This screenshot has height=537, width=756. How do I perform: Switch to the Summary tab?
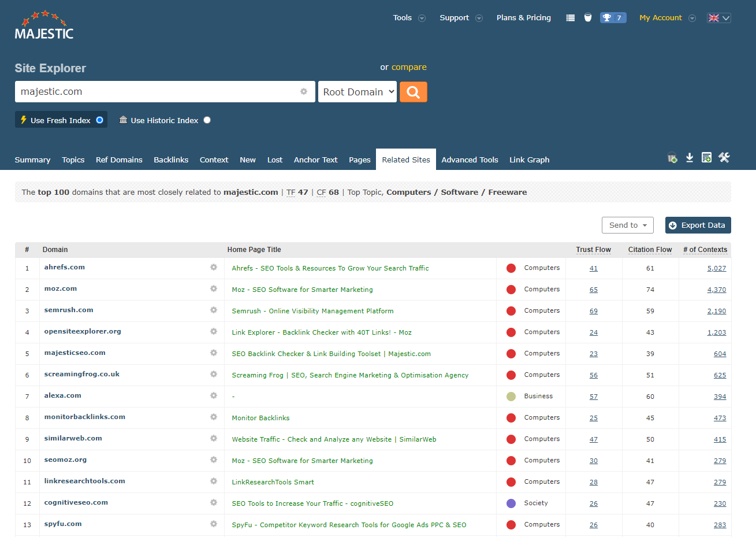(x=32, y=160)
